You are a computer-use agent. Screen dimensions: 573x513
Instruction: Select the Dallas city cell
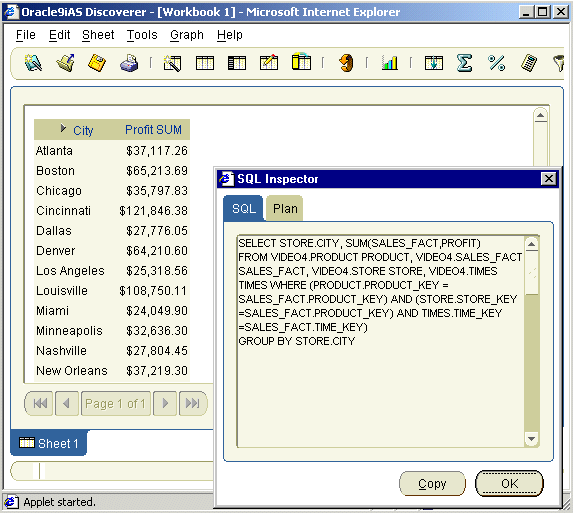click(54, 231)
